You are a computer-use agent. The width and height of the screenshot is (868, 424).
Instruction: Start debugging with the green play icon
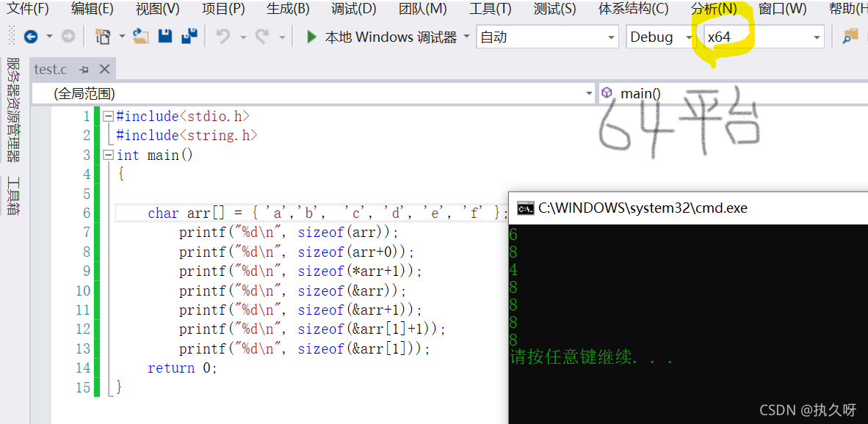[311, 37]
